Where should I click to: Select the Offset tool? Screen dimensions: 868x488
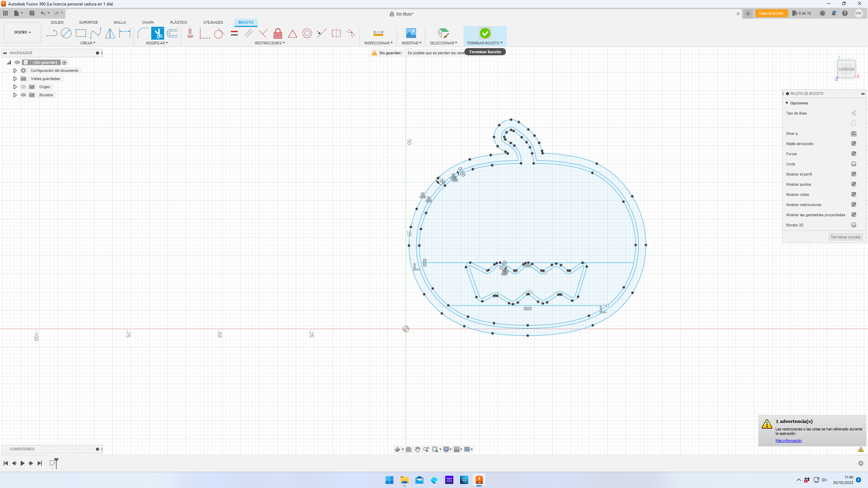point(173,33)
